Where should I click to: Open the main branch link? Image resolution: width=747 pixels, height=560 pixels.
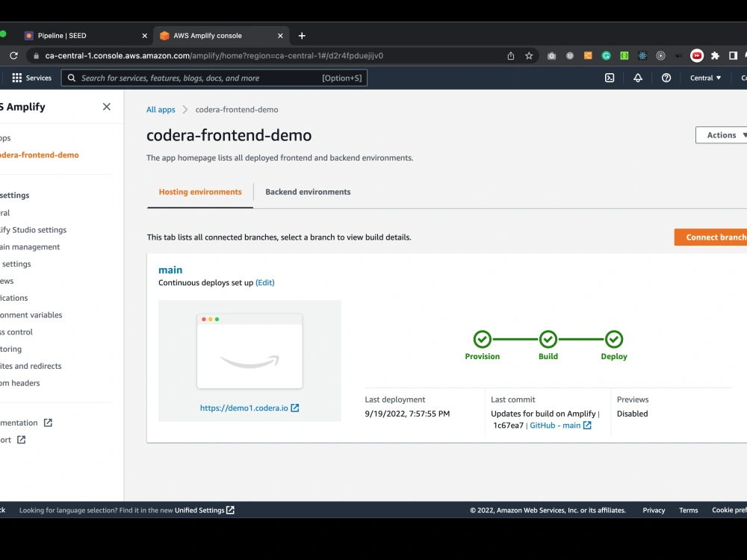[x=170, y=270]
